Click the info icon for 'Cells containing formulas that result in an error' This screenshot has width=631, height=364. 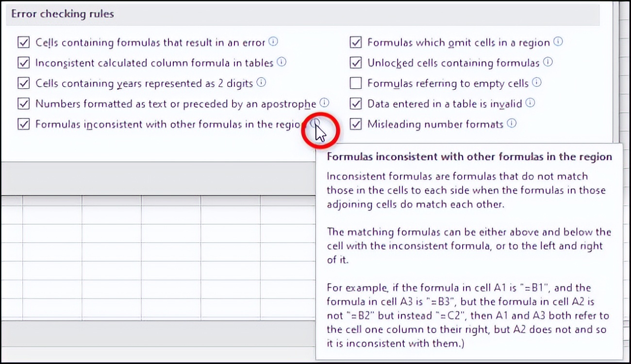tap(273, 42)
